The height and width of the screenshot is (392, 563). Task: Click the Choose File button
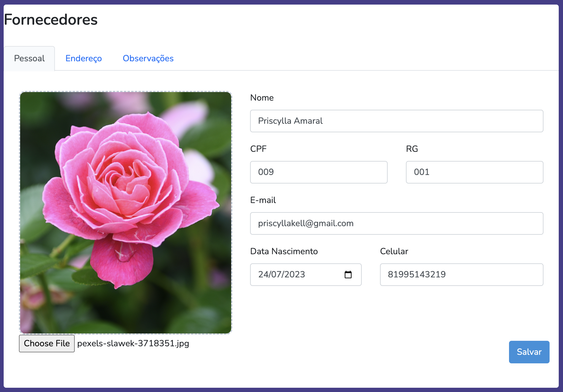coord(47,343)
